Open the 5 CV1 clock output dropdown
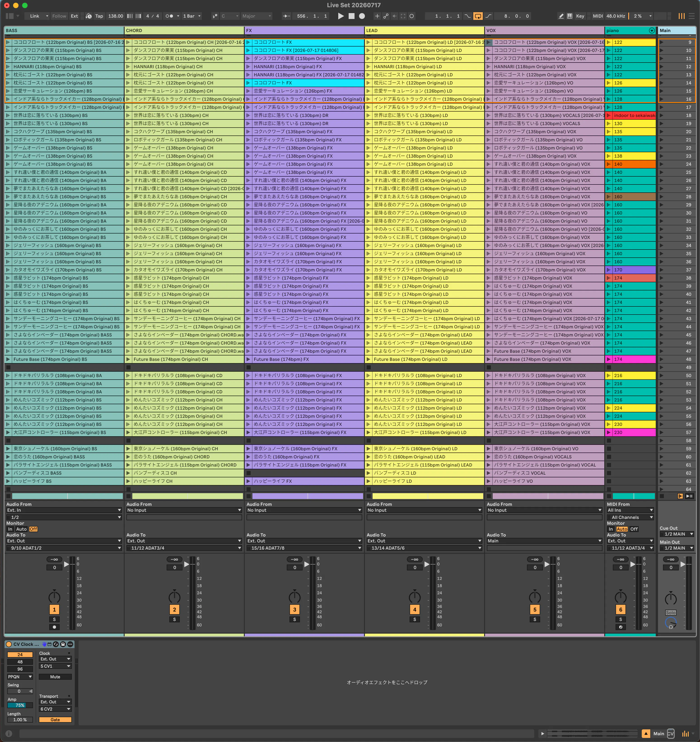The image size is (700, 742). (55, 666)
